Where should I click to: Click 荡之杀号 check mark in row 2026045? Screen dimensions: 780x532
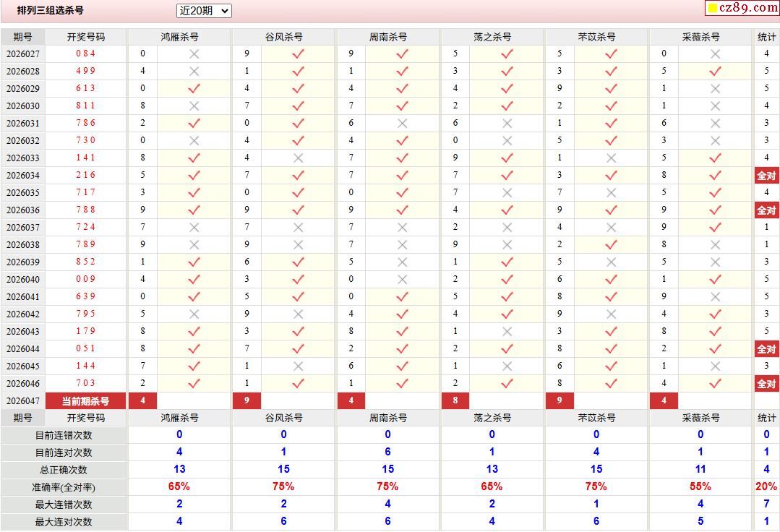coord(507,366)
